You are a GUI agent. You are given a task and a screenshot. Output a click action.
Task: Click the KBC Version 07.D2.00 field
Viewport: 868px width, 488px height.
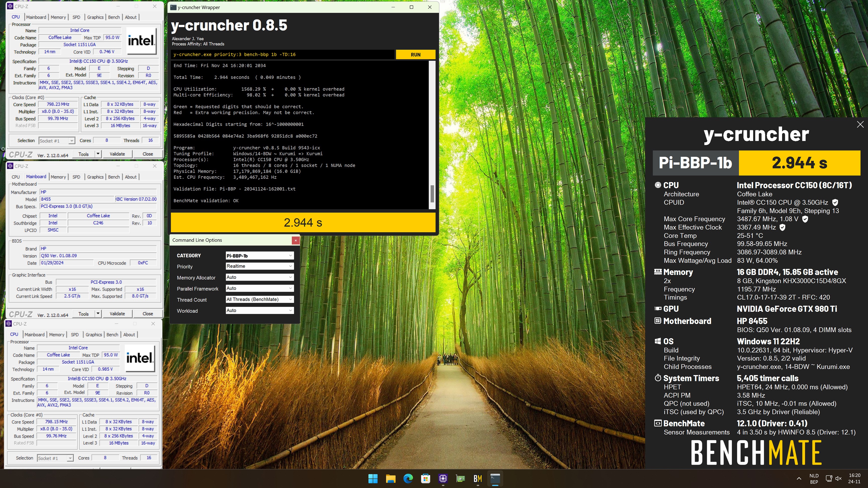pos(136,199)
